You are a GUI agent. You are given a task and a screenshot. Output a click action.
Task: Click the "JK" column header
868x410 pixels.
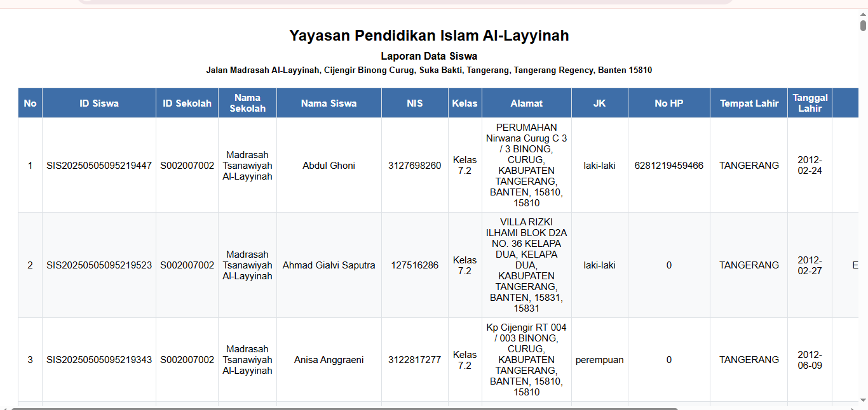coord(599,103)
